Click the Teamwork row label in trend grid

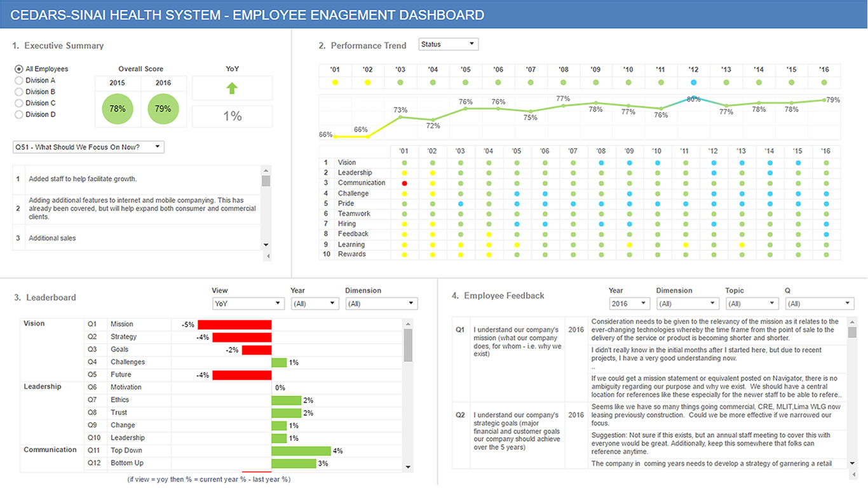tap(354, 213)
